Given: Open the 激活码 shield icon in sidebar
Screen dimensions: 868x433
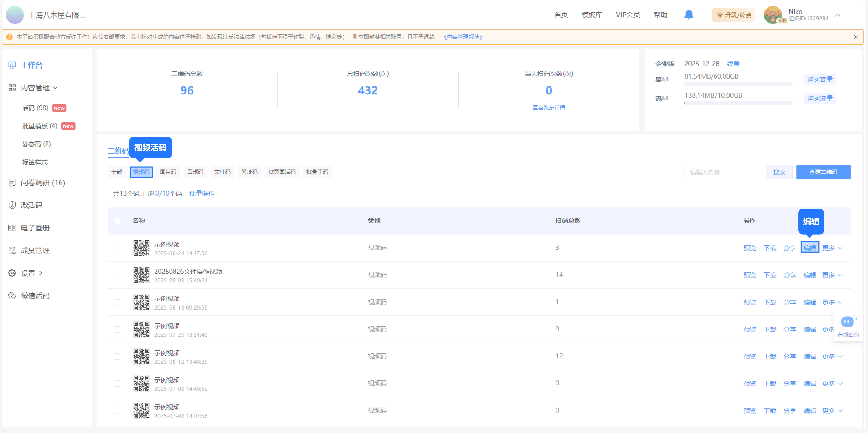Looking at the screenshot, I should click(x=12, y=205).
